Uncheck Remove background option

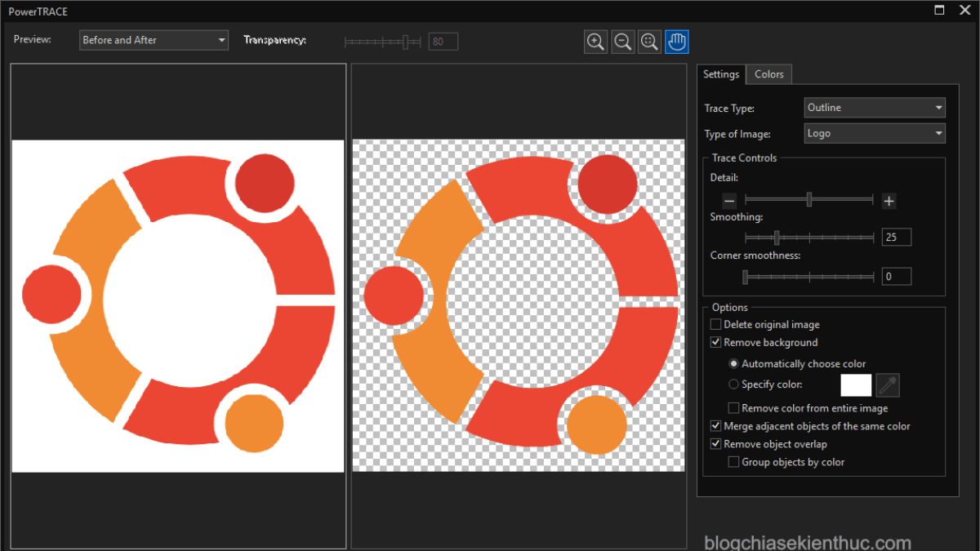(x=716, y=343)
